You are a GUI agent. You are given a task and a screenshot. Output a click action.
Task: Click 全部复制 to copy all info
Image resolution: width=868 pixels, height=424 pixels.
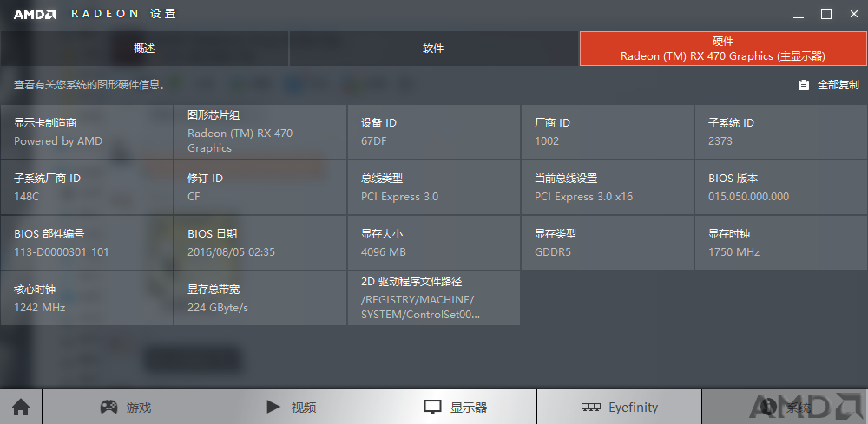pyautogui.click(x=838, y=85)
